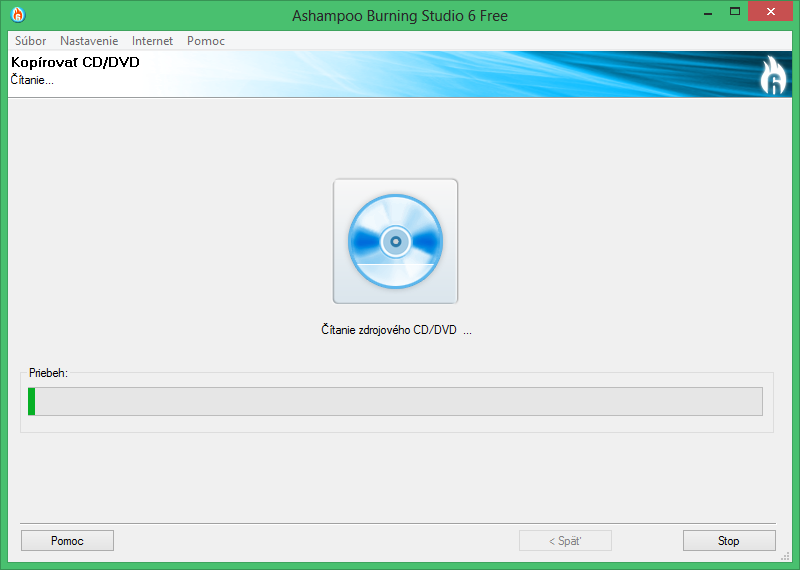Click the 'Priebeh:' label
800x570 pixels.
pyautogui.click(x=48, y=373)
